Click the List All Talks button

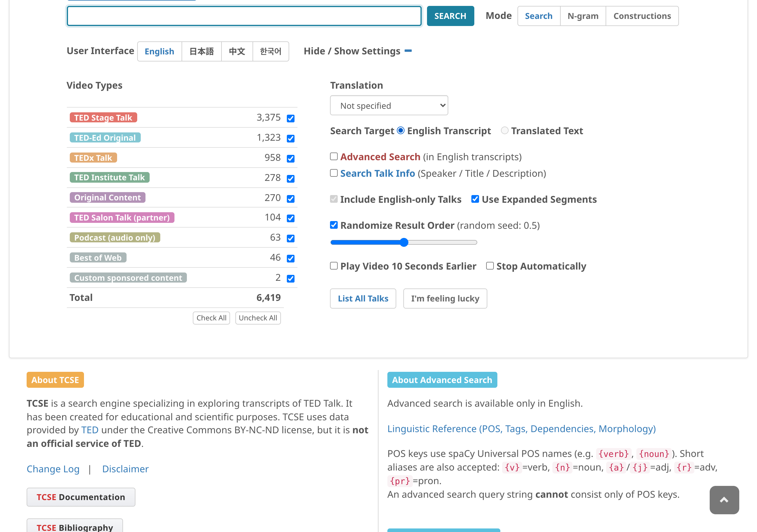(363, 298)
